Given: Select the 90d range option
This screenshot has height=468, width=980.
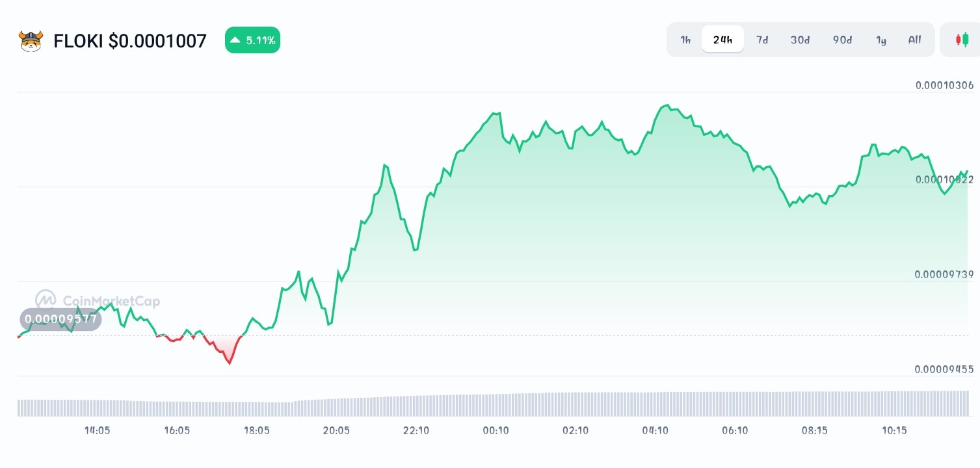Looking at the screenshot, I should (x=842, y=40).
